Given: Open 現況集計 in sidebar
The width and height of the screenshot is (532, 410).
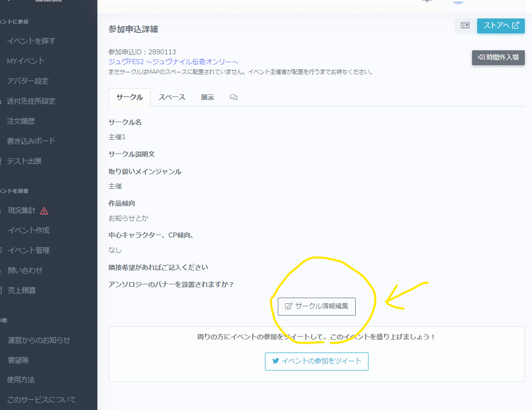Looking at the screenshot, I should point(22,210).
